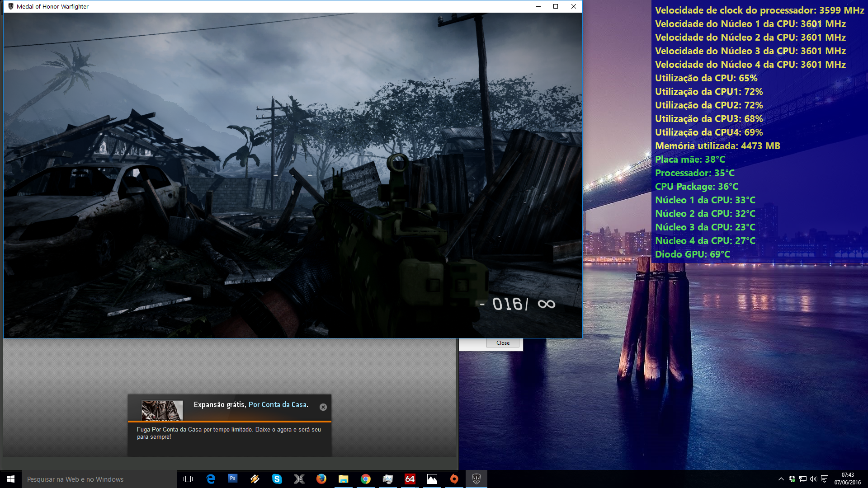Switch to Google Chrome on the taskbar

click(366, 479)
